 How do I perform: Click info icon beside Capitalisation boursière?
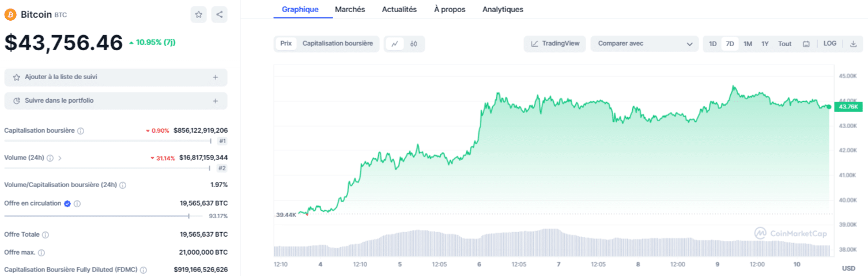pyautogui.click(x=81, y=131)
